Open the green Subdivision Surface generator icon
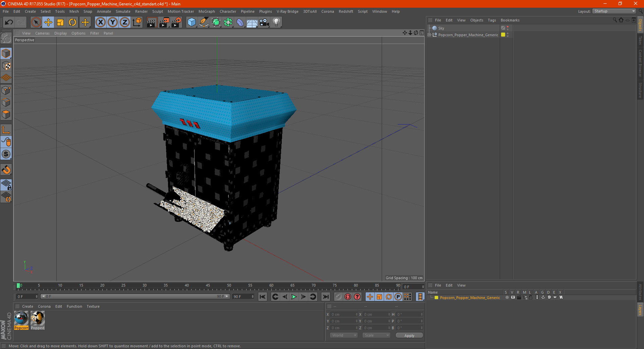The width and height of the screenshot is (644, 349). tap(216, 22)
